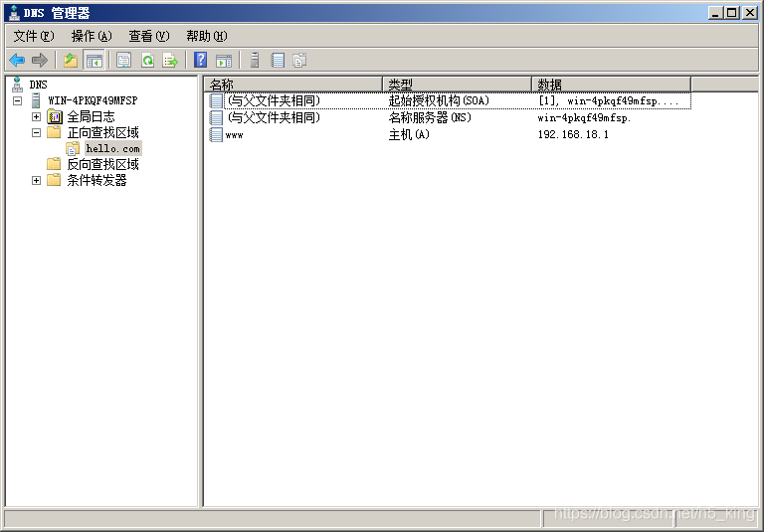
Task: Open the blue question-mark Help icon
Action: (x=200, y=60)
